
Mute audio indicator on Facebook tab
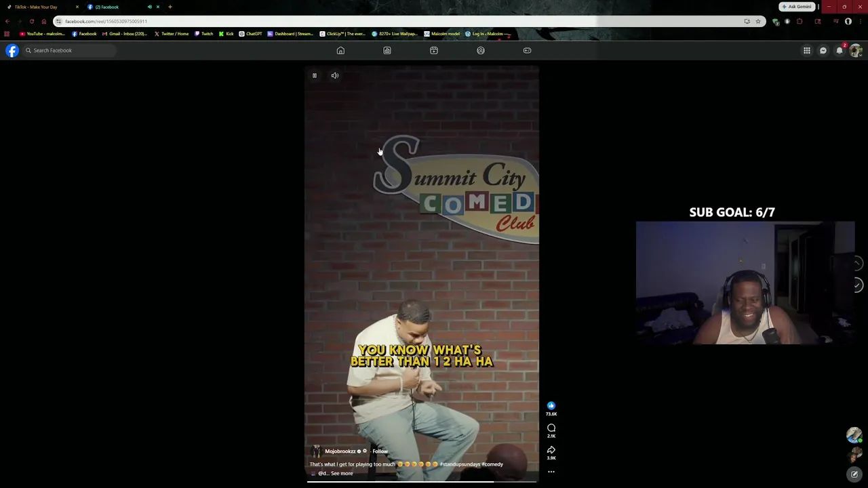149,7
